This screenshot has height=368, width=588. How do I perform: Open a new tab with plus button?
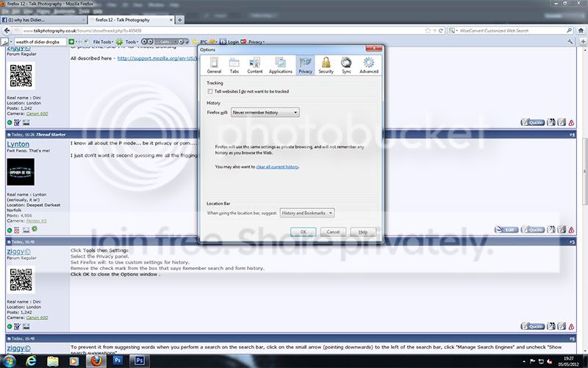(179, 20)
